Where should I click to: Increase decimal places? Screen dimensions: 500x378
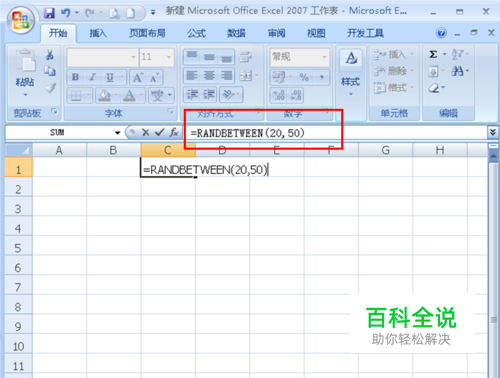[x=279, y=95]
